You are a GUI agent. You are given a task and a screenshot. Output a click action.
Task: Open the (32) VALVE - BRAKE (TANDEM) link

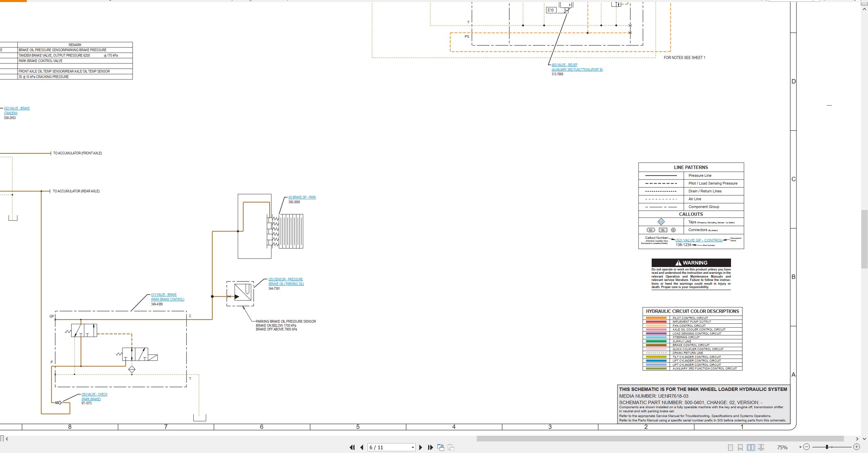click(x=17, y=111)
